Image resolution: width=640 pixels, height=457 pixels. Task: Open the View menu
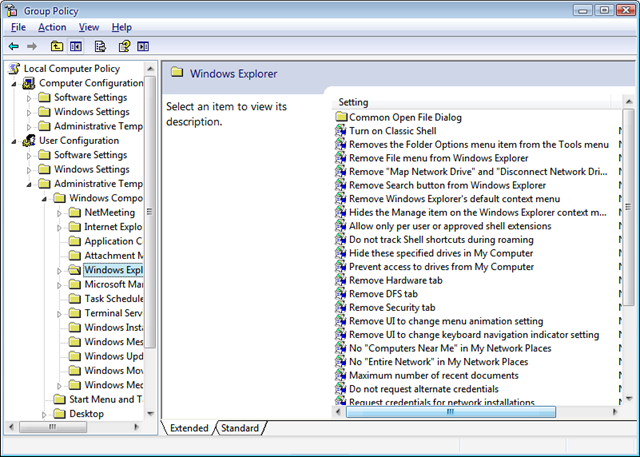click(x=89, y=27)
